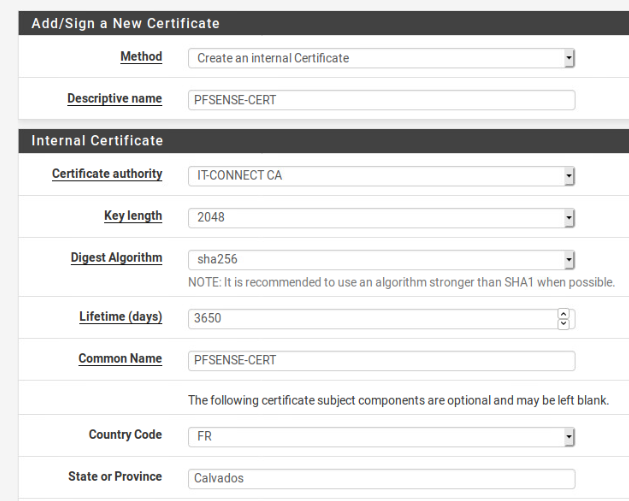
Task: Click the State or Province field
Action: click(381, 478)
